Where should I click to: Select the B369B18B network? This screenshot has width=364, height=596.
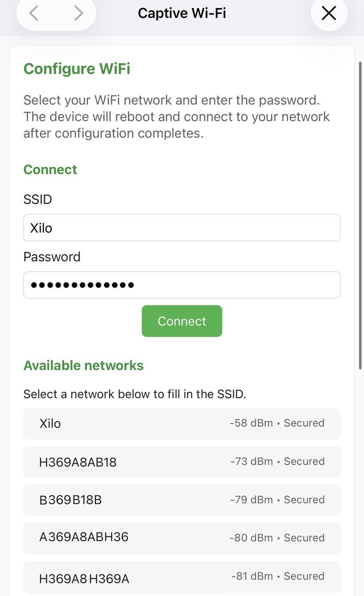pyautogui.click(x=182, y=500)
